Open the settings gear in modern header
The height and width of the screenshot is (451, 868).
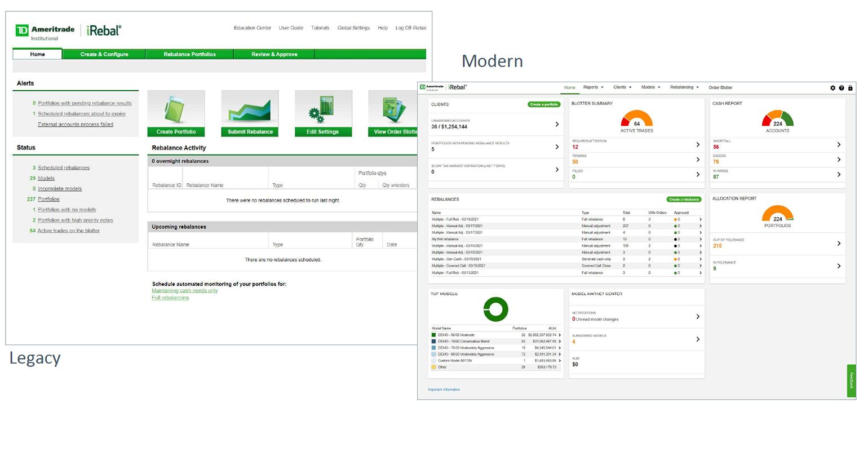point(832,88)
